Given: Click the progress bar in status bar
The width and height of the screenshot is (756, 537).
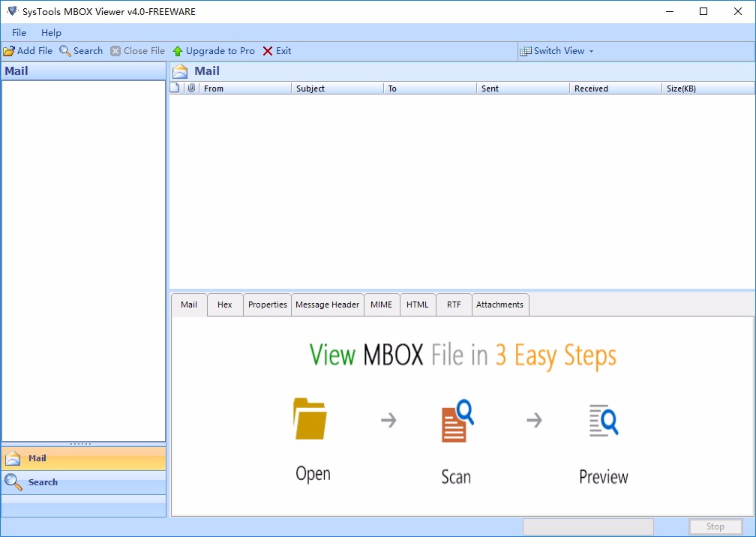Looking at the screenshot, I should coord(588,526).
